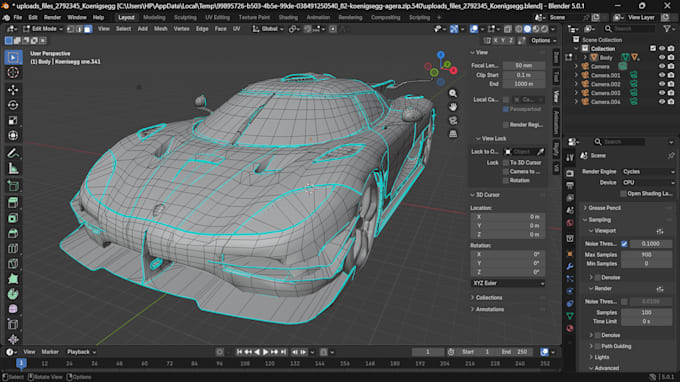Image resolution: width=680 pixels, height=382 pixels.
Task: Switch to the UV Editing workspace tab
Action: (x=217, y=17)
